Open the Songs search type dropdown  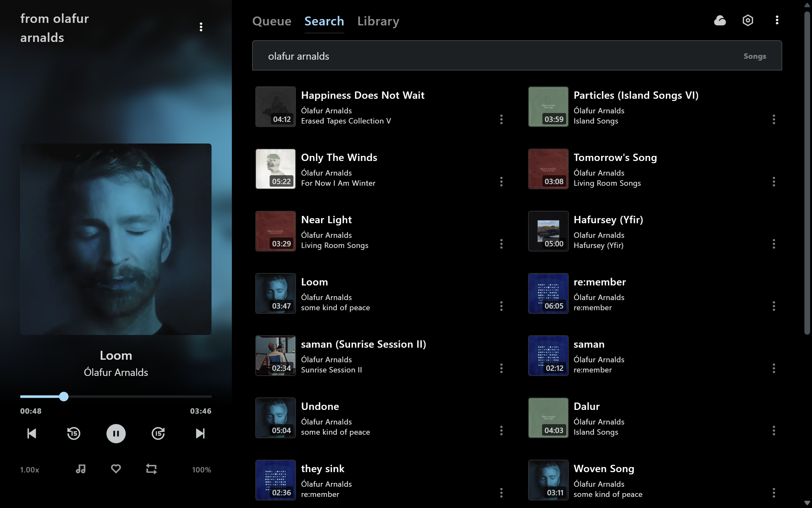pos(755,56)
